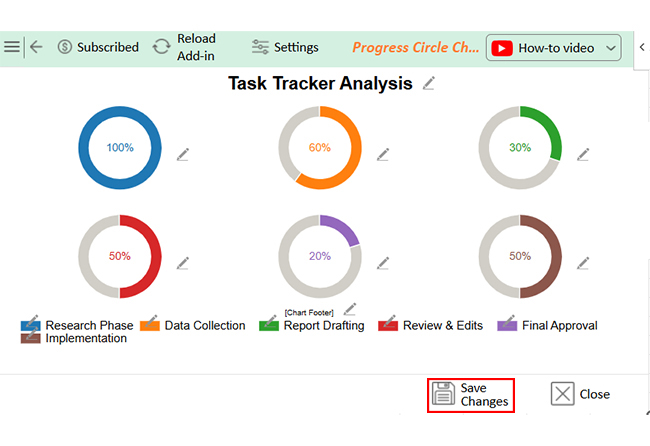This screenshot has height=446, width=650.
Task: Click pencil icon beside 50% brown circle
Action: 583,262
